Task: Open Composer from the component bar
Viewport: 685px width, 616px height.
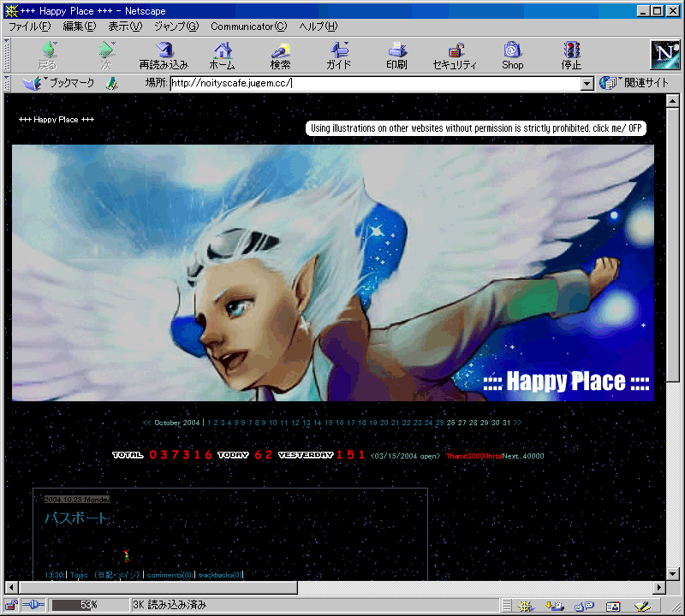Action: click(x=642, y=606)
